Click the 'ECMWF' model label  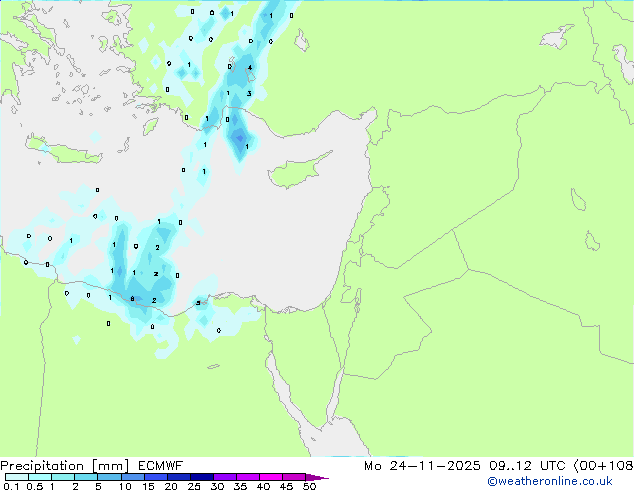pos(161,466)
